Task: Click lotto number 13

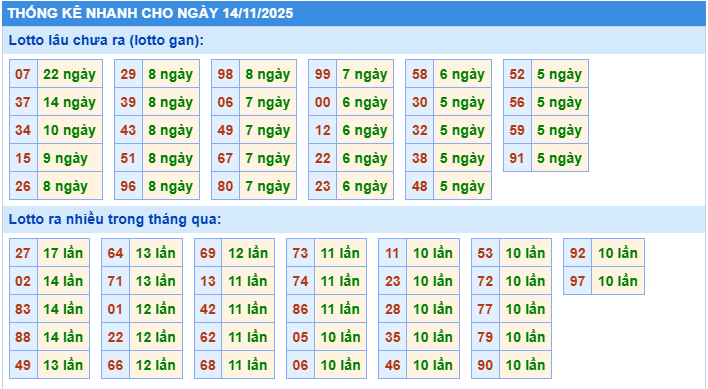Action: 208,281
